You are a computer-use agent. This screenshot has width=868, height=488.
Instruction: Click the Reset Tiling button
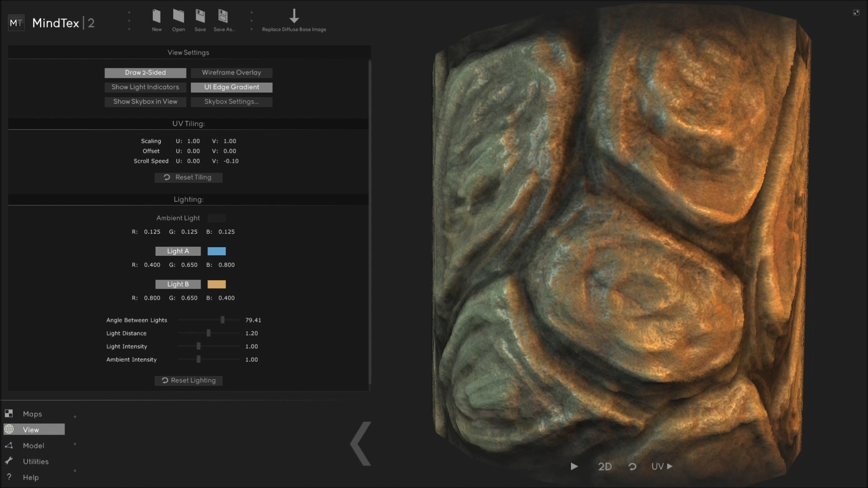189,178
